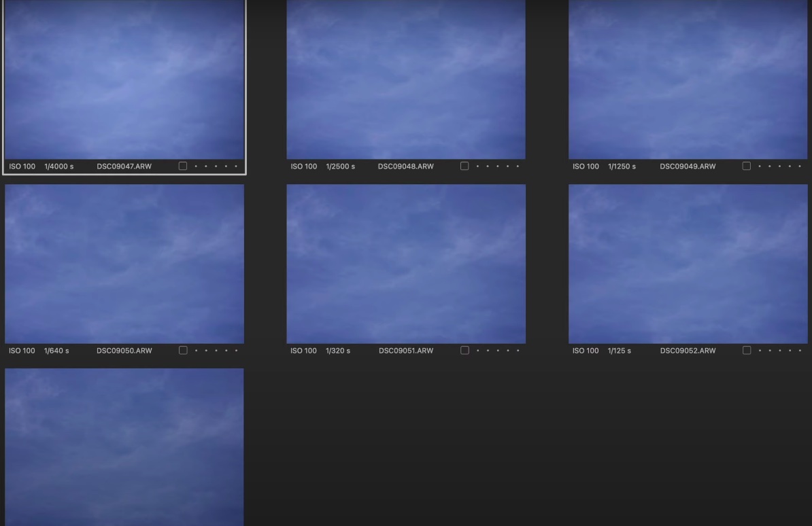This screenshot has height=526, width=812.
Task: Set one-star rating dot on DSC09050.ARW
Action: pyautogui.click(x=196, y=351)
